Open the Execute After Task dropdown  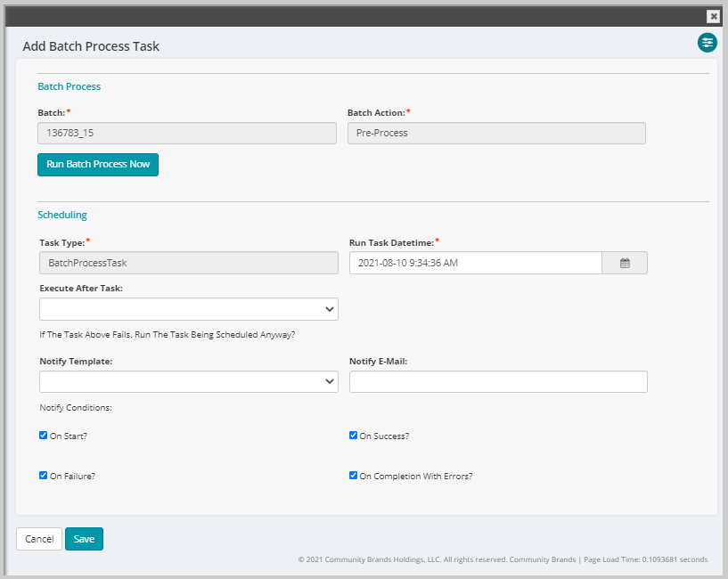tap(188, 308)
